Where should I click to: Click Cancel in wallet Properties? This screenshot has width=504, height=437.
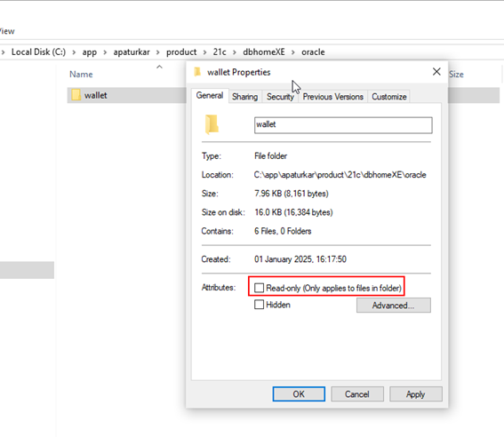coord(357,394)
